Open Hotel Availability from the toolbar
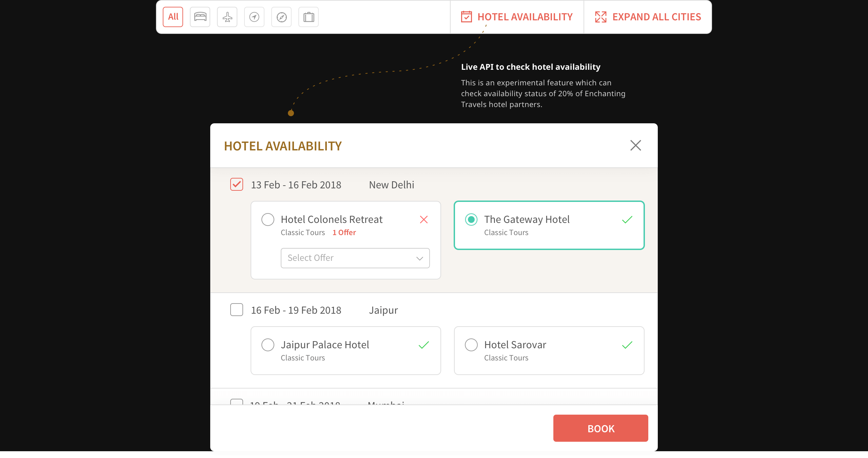Viewport: 868px width, 458px height. pos(525,17)
